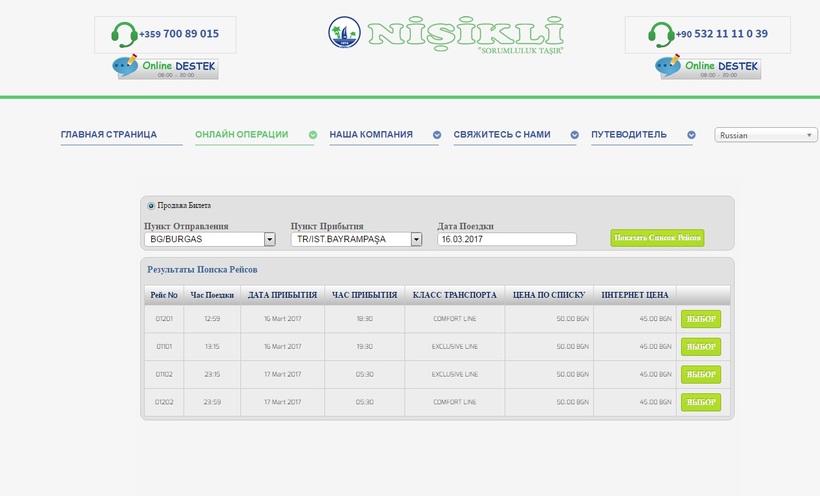Image resolution: width=820 pixels, height=496 pixels.
Task: Open the Russian language selector
Action: (767, 135)
